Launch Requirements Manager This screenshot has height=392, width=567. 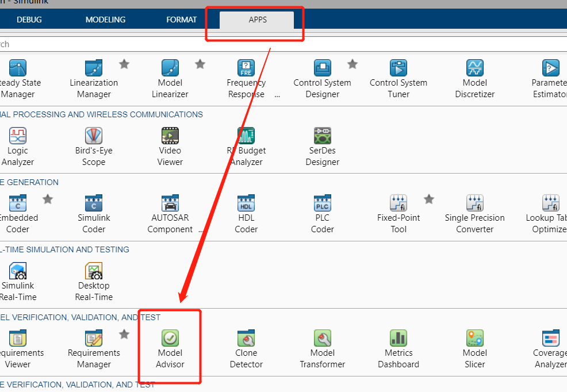(x=94, y=349)
